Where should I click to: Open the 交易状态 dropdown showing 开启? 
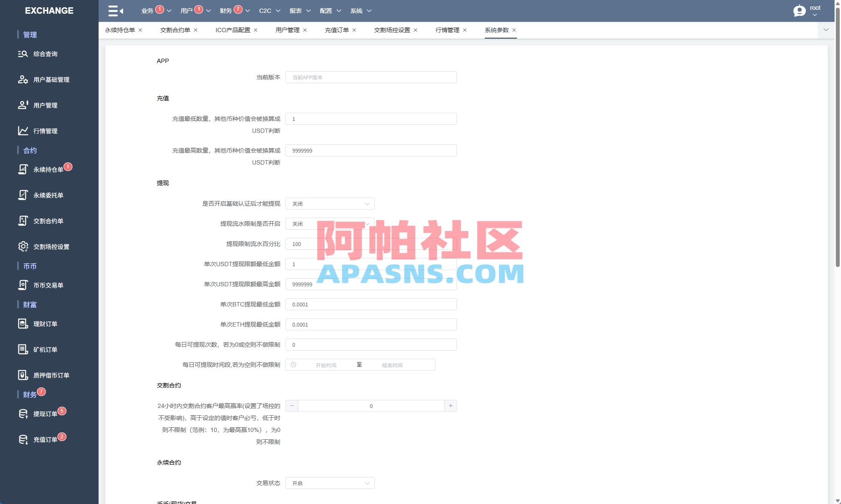coord(329,483)
